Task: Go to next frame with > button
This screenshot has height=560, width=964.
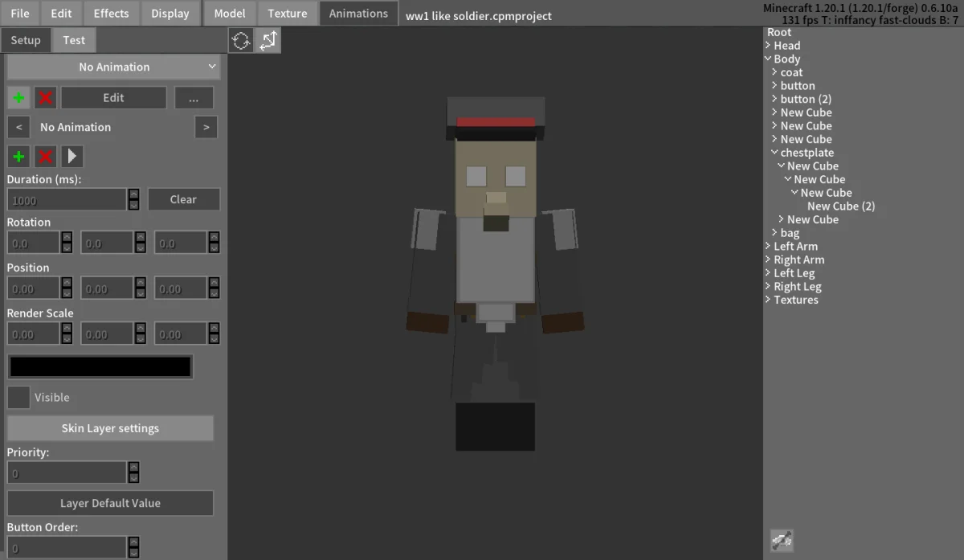Action: click(x=206, y=127)
